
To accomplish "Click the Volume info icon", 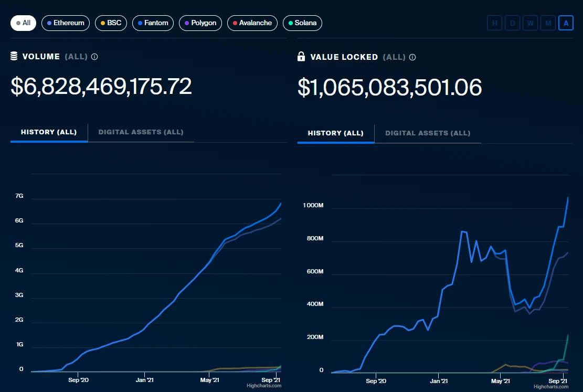I will point(94,57).
